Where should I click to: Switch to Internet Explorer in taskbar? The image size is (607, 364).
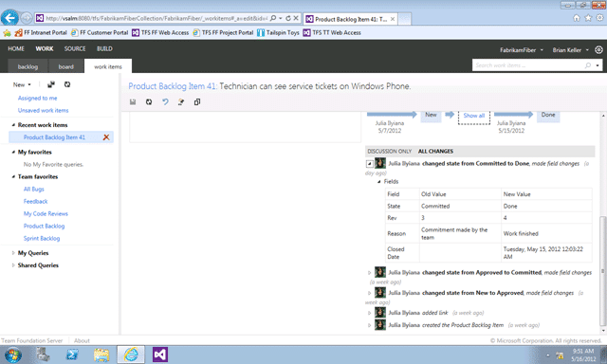[131, 355]
